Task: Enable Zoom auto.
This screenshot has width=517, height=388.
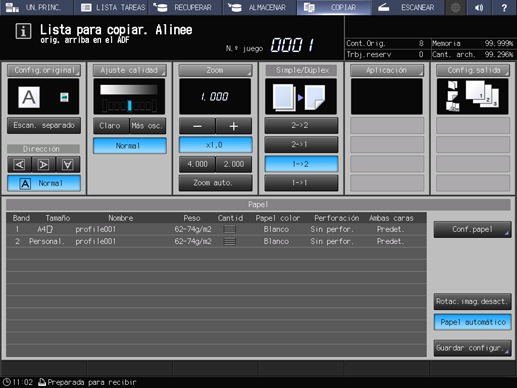Action: coord(215,183)
